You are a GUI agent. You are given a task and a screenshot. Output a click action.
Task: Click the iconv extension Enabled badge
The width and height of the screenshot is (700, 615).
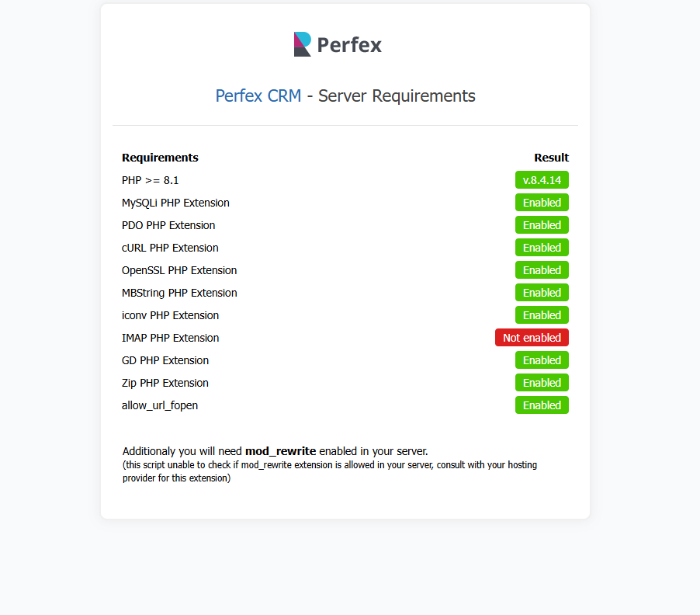542,315
